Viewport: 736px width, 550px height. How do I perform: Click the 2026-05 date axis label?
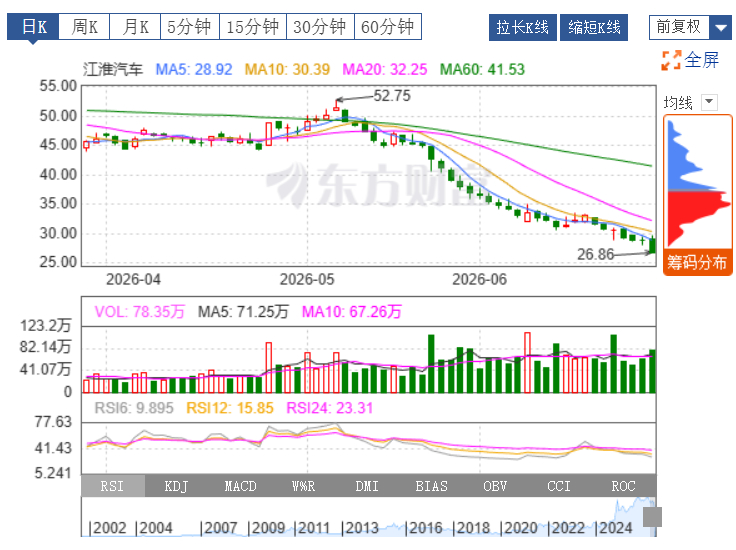pyautogui.click(x=307, y=280)
